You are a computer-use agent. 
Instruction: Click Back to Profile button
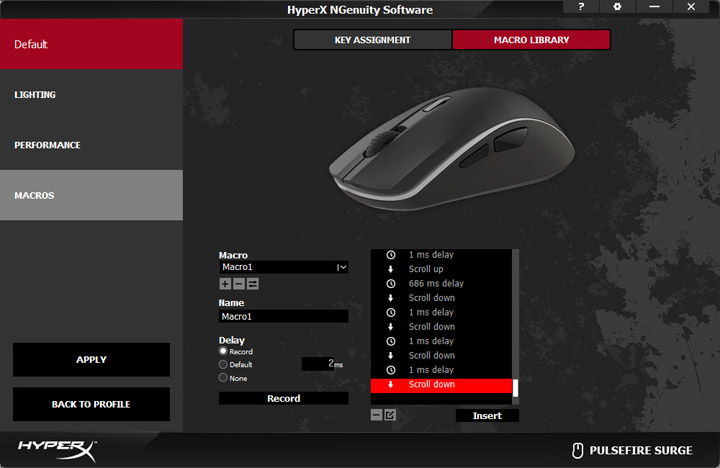click(91, 404)
